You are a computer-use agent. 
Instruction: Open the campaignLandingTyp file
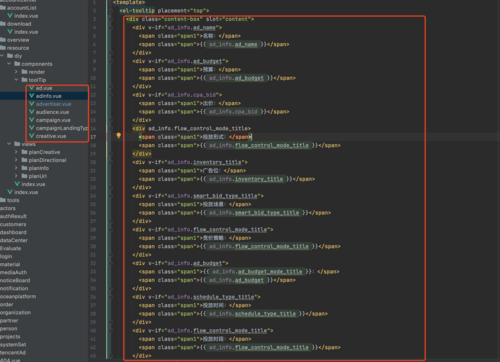click(62, 128)
